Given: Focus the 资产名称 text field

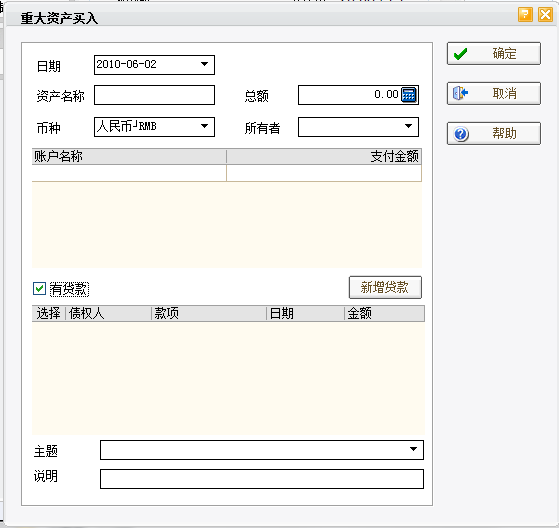Looking at the screenshot, I should (154, 95).
